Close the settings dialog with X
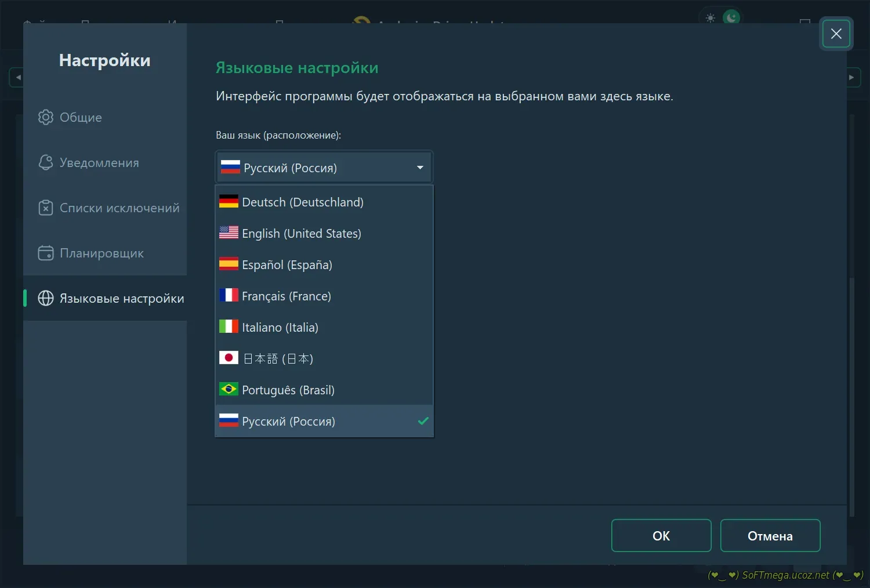The width and height of the screenshot is (870, 588). (836, 34)
